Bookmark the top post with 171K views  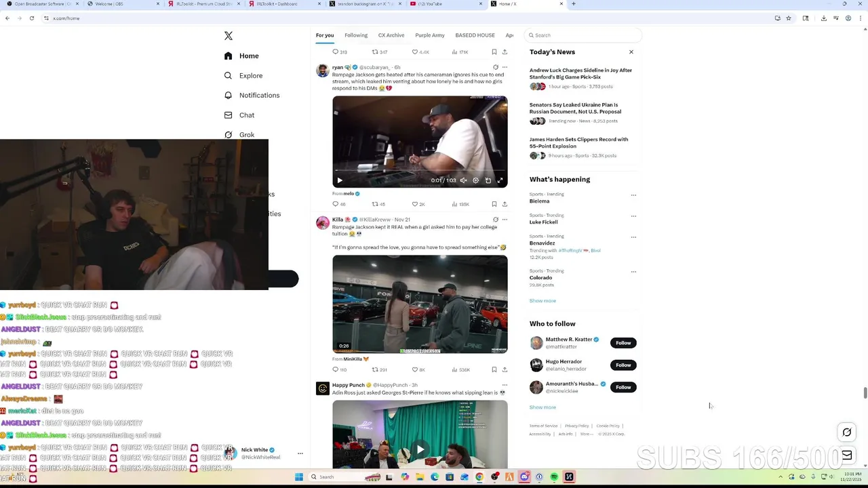point(494,52)
